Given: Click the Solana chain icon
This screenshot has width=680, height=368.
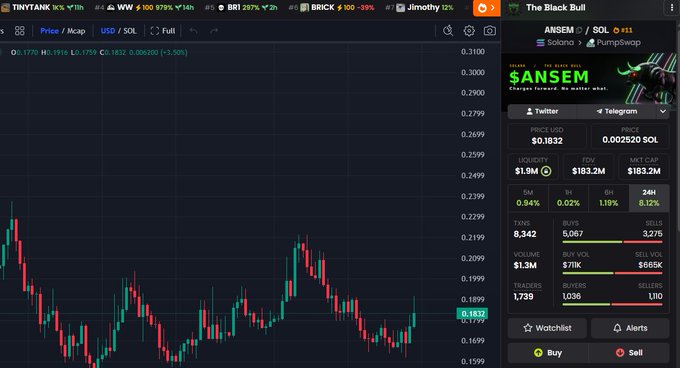Looking at the screenshot, I should [x=540, y=42].
